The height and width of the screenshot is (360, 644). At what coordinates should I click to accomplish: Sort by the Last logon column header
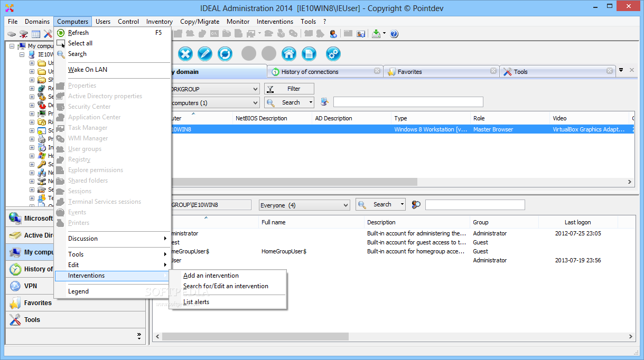click(x=578, y=222)
